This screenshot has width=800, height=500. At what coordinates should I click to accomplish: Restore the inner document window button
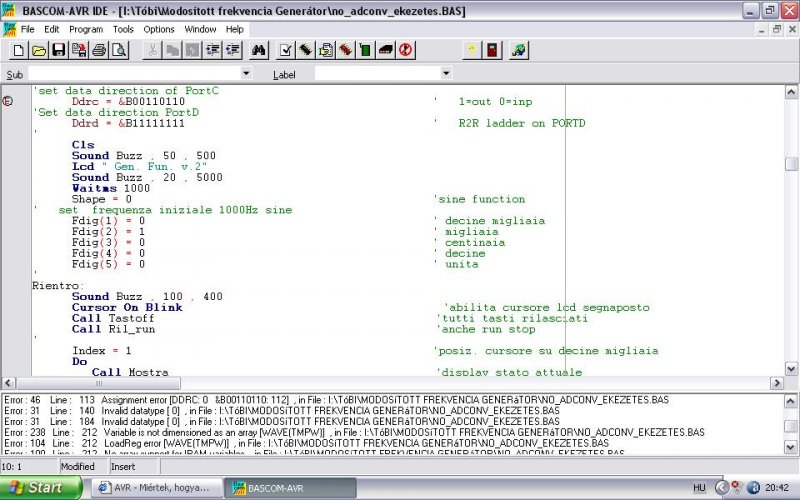[777, 30]
